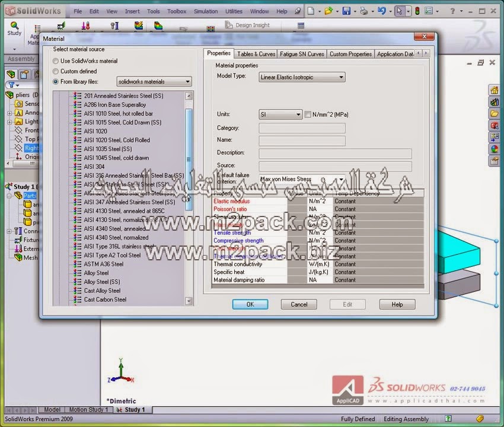Open Default failure criterion dropdown

tap(302, 179)
